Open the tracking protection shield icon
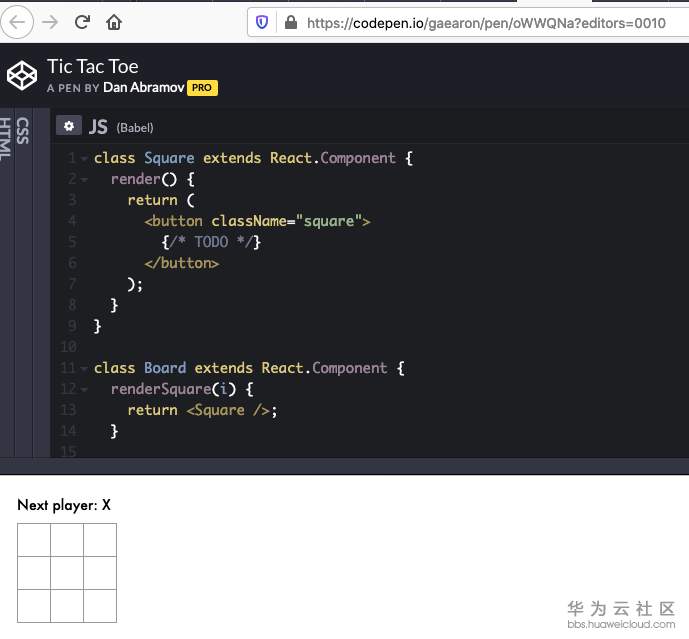The height and width of the screenshot is (639, 689). click(262, 22)
